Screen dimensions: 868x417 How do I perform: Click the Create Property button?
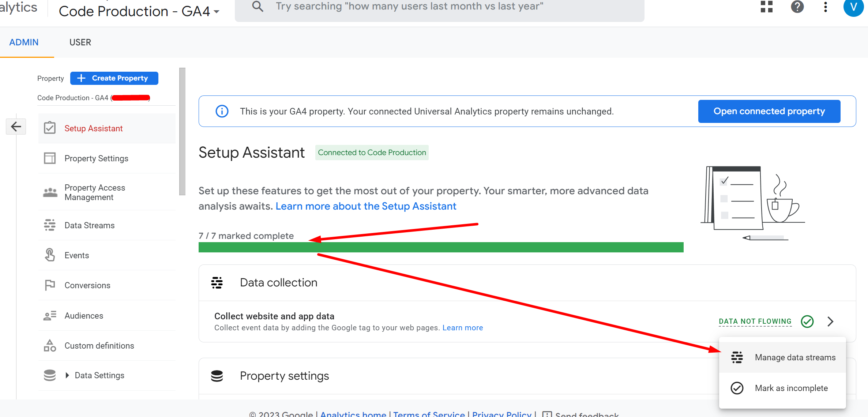114,78
